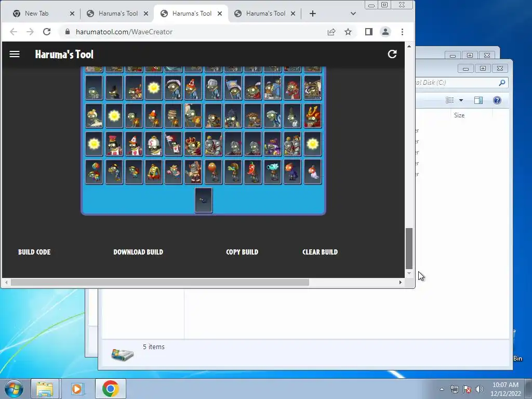Screen dimensions: 532x399
Task: Choose the golden crown king zombie card
Action: click(x=193, y=144)
